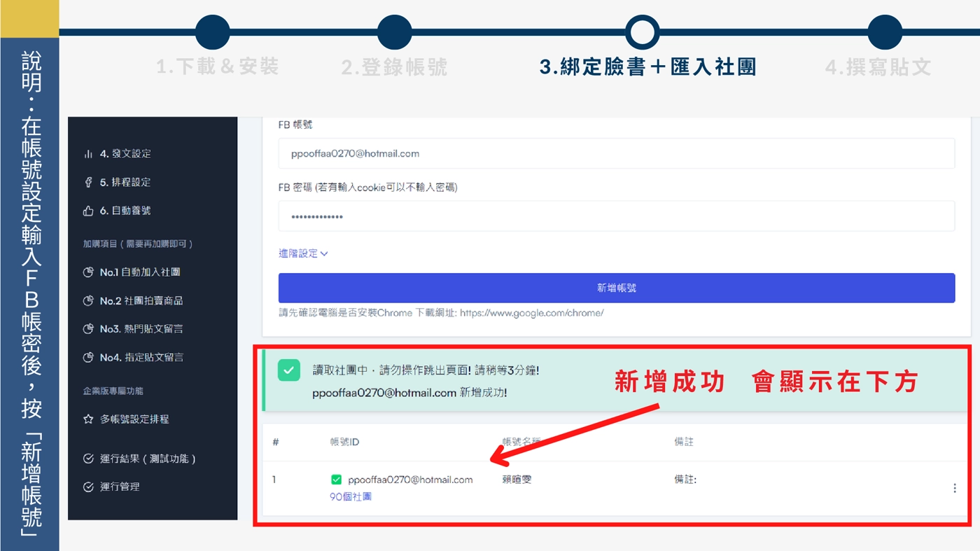This screenshot has height=551, width=980.
Task: Click the FB 帳號 email input field
Action: click(x=616, y=153)
